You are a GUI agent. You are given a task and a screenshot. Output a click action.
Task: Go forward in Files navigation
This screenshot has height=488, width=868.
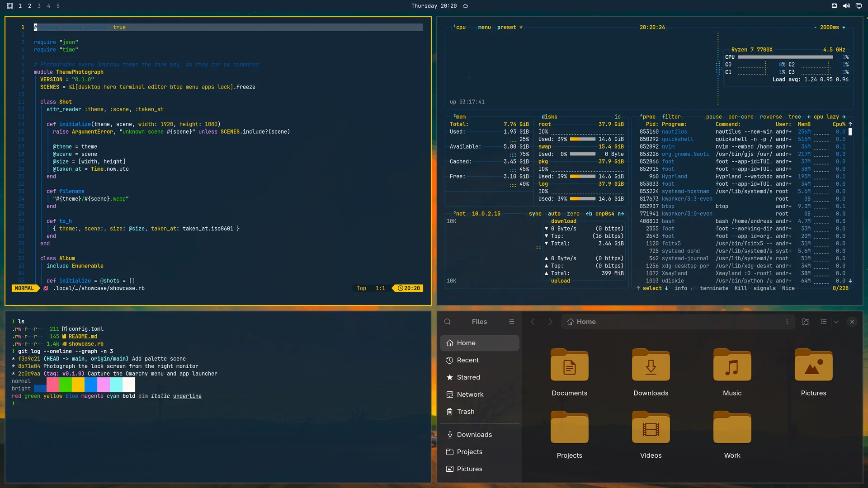click(x=550, y=322)
